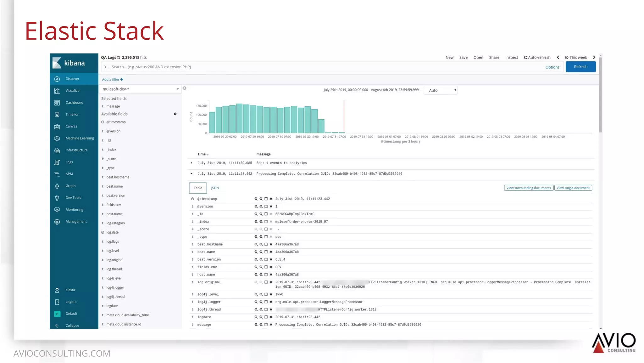Open This week time picker
Image resolution: width=644 pixels, height=363 pixels.
tap(576, 57)
